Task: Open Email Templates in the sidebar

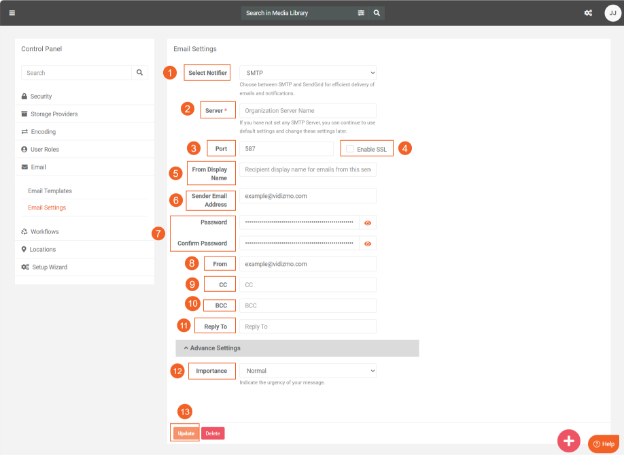Action: 50,190
